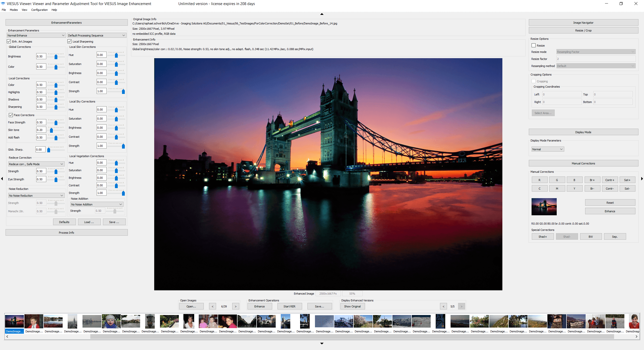
Task: Collapse the bottom thumbnail strip chevron
Action: (x=321, y=343)
